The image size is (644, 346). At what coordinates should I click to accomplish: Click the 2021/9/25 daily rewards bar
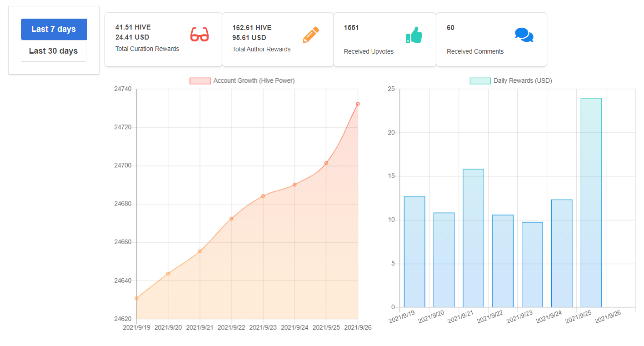pos(591,202)
